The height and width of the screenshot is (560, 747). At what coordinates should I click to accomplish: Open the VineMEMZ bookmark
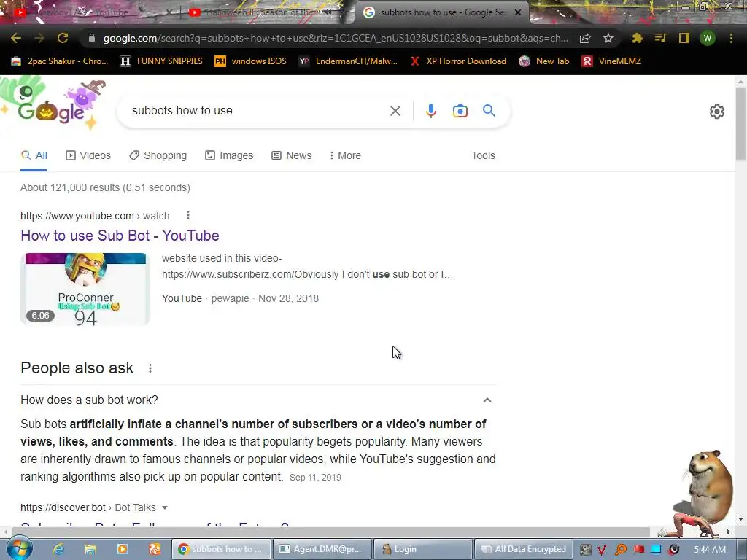coord(612,61)
